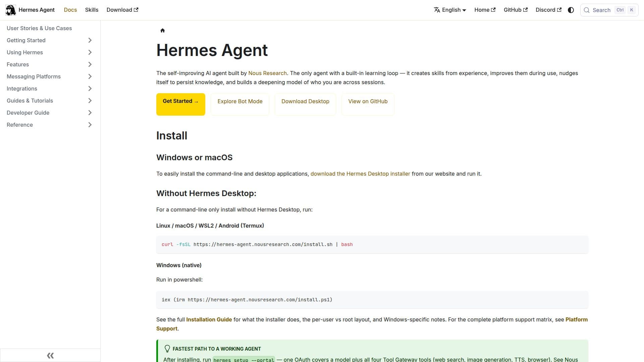
Task: Click the search magnifier icon
Action: click(x=587, y=10)
